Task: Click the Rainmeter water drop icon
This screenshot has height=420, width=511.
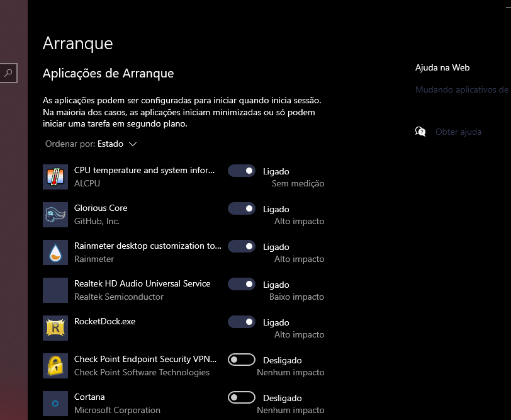Action: [x=55, y=253]
